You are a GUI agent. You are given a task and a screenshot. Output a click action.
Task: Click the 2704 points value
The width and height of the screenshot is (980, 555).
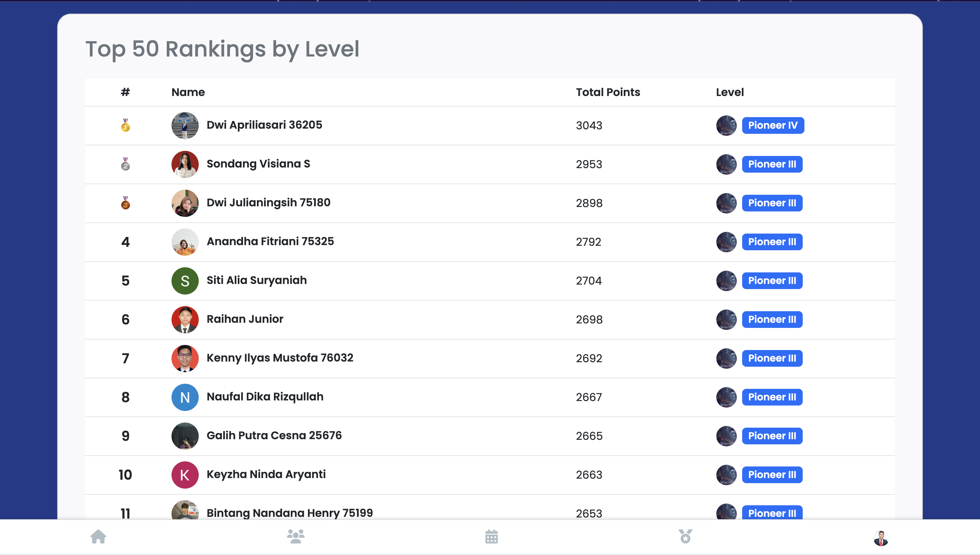click(589, 281)
